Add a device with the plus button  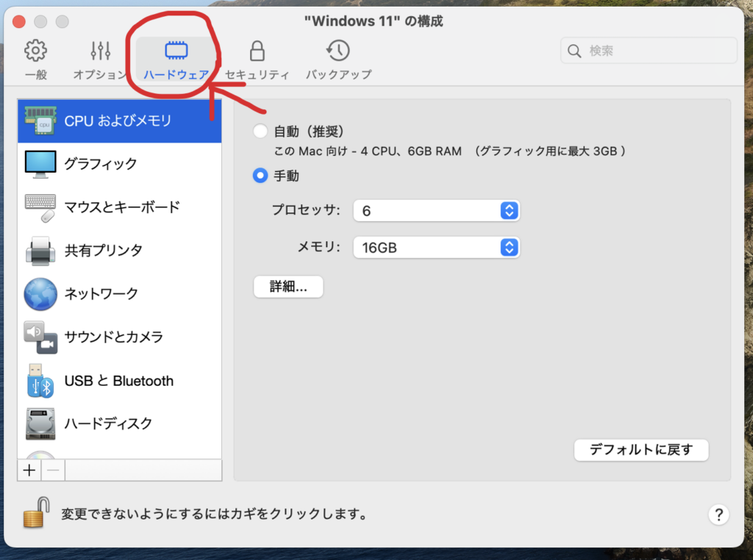[29, 470]
